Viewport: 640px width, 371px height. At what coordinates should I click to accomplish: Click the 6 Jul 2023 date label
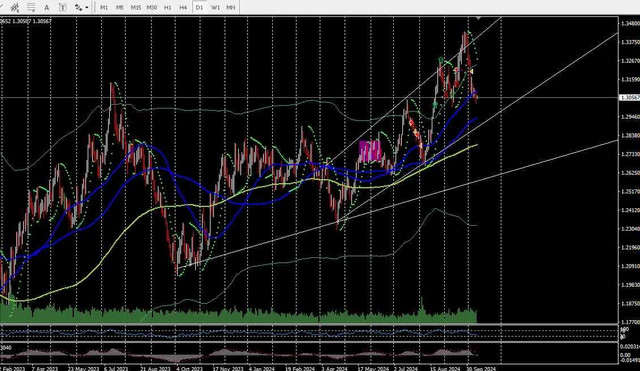point(116,369)
